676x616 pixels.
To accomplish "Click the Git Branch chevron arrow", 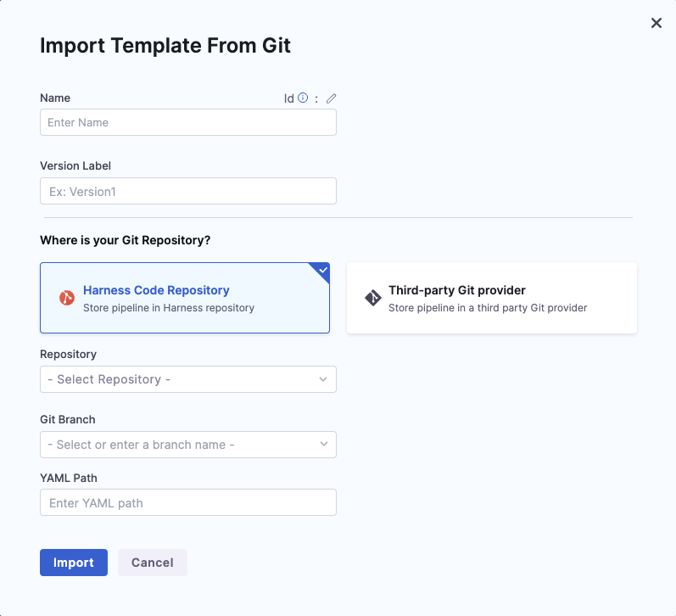I will 323,445.
